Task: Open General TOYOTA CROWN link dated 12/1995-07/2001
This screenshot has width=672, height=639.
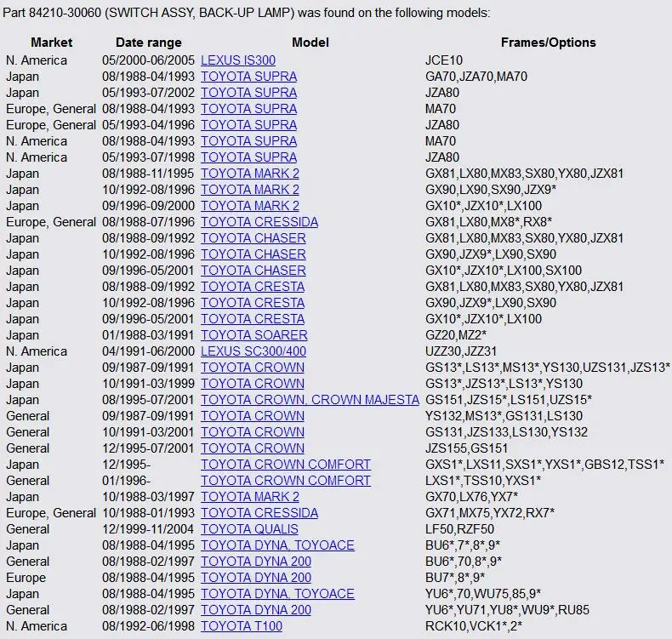Action: click(x=253, y=448)
